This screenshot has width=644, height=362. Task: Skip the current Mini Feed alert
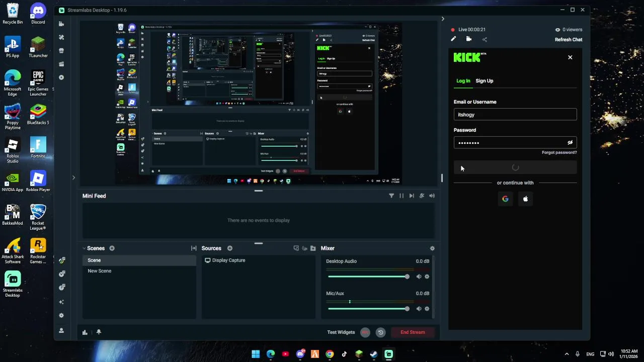[412, 196]
